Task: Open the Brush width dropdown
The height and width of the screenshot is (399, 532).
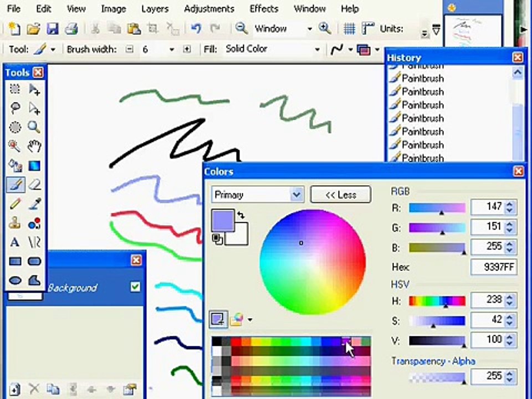Action: pos(172,49)
